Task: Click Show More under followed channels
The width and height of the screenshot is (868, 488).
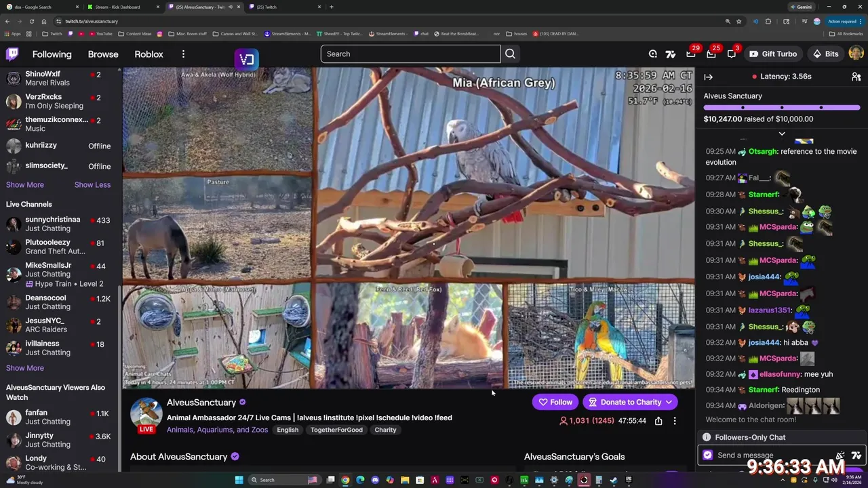Action: [25, 185]
